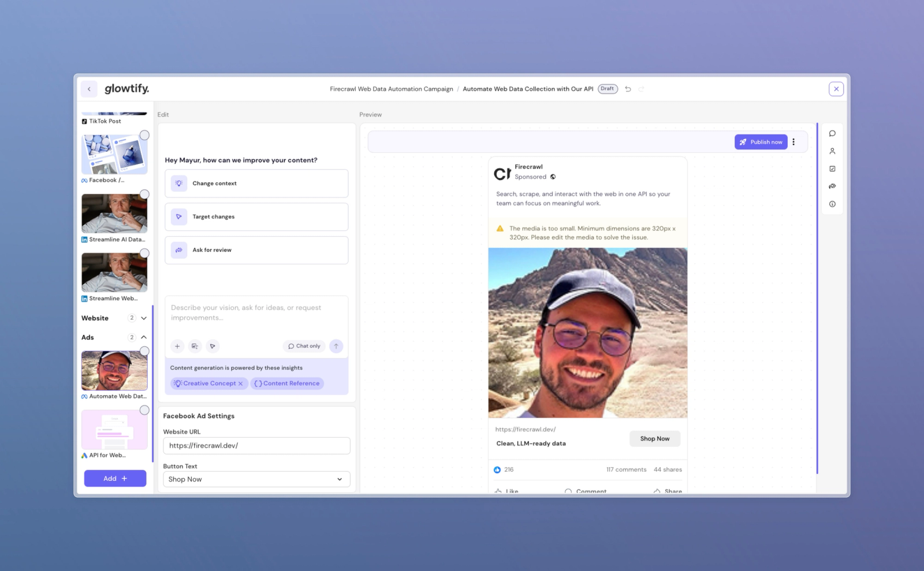Click the Add button in sidebar
The image size is (924, 571).
115,479
